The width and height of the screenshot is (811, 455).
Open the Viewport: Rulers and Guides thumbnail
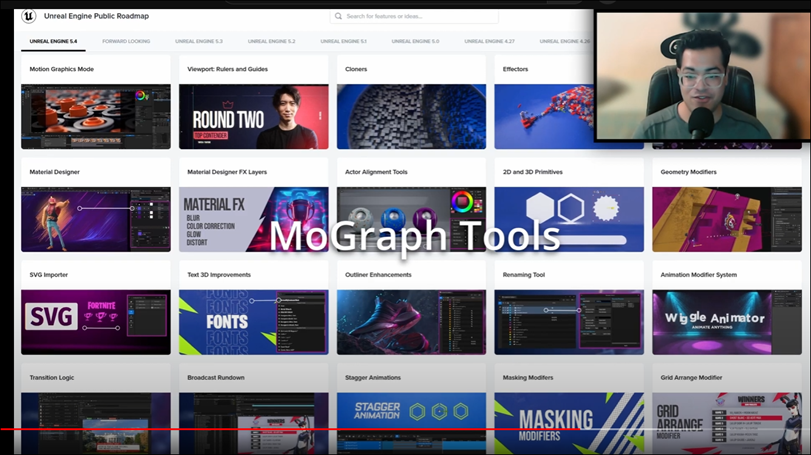[253, 117]
